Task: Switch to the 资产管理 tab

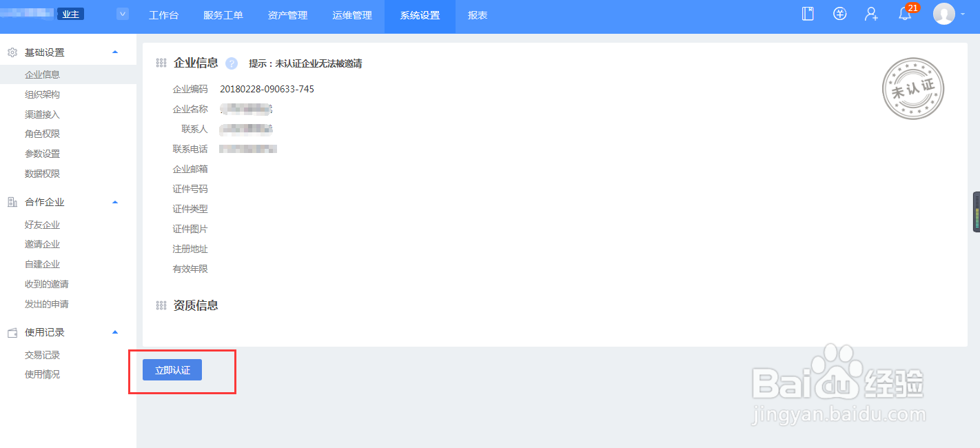Action: tap(287, 15)
